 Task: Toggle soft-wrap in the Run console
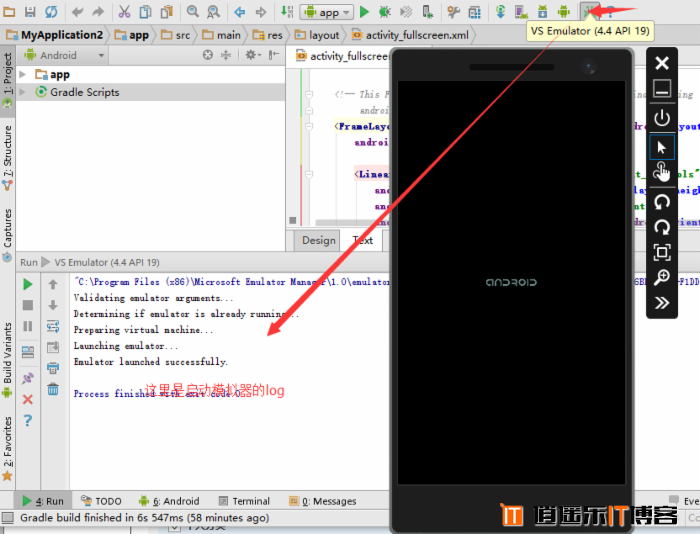(x=53, y=326)
